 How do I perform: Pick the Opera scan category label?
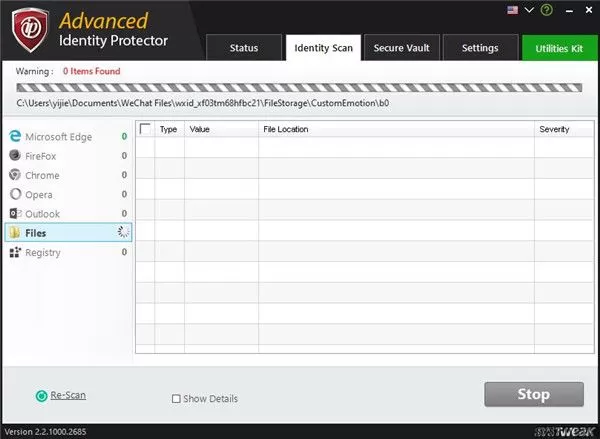[39, 195]
